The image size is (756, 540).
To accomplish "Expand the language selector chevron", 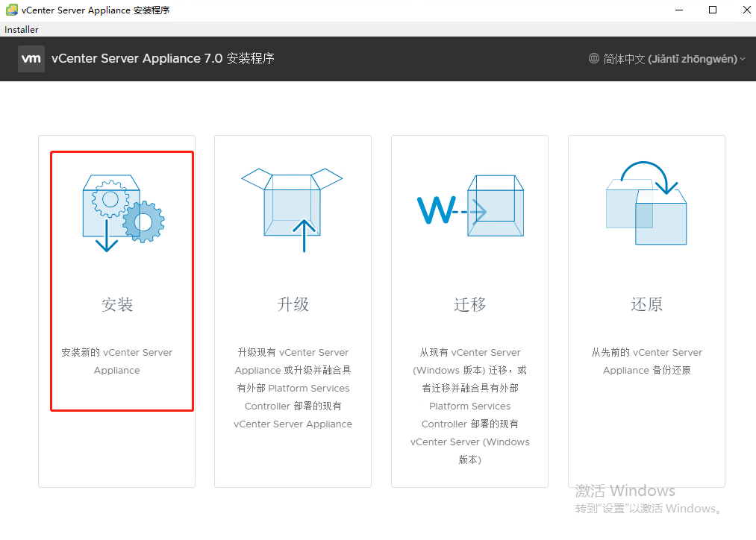I will pyautogui.click(x=743, y=59).
